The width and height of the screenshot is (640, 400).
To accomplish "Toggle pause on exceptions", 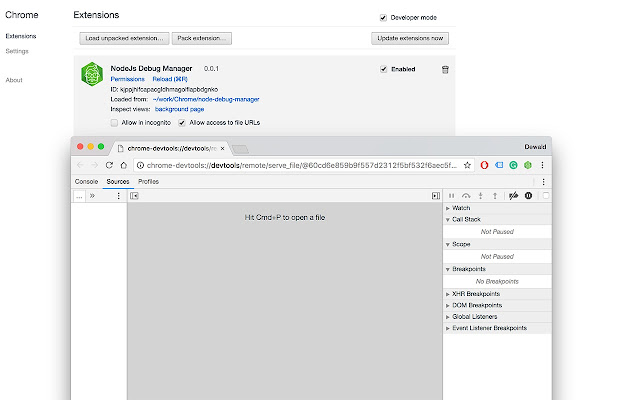I will click(528, 196).
